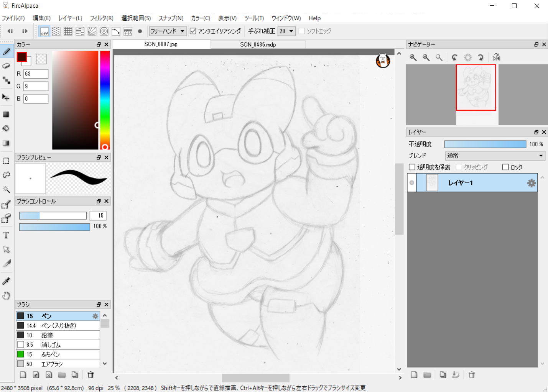Toggle visibility of レイヤー1
Image resolution: width=548 pixels, height=392 pixels.
click(412, 183)
